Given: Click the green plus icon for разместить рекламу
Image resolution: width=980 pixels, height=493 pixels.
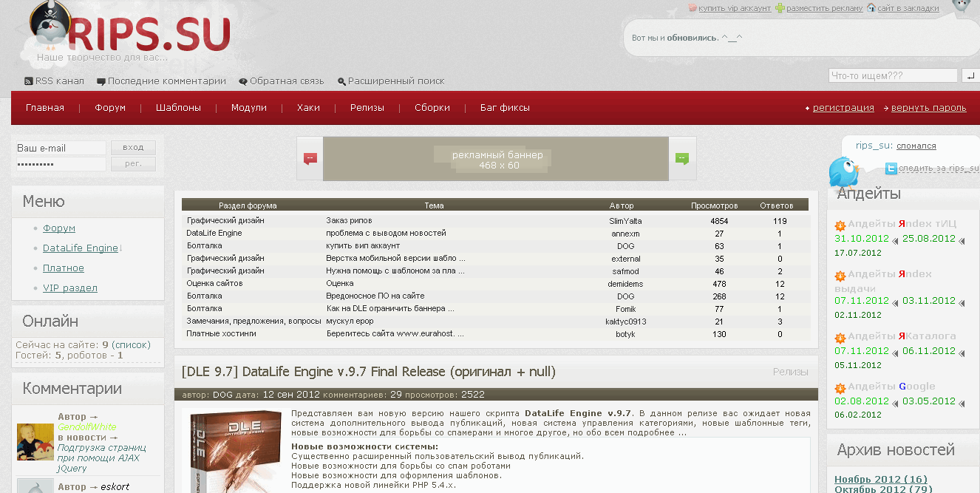Looking at the screenshot, I should [780, 8].
